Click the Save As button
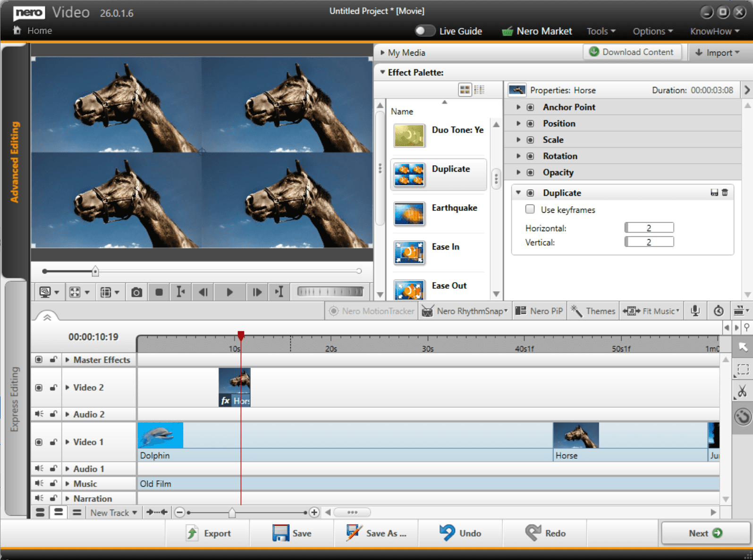753x560 pixels. pyautogui.click(x=376, y=533)
